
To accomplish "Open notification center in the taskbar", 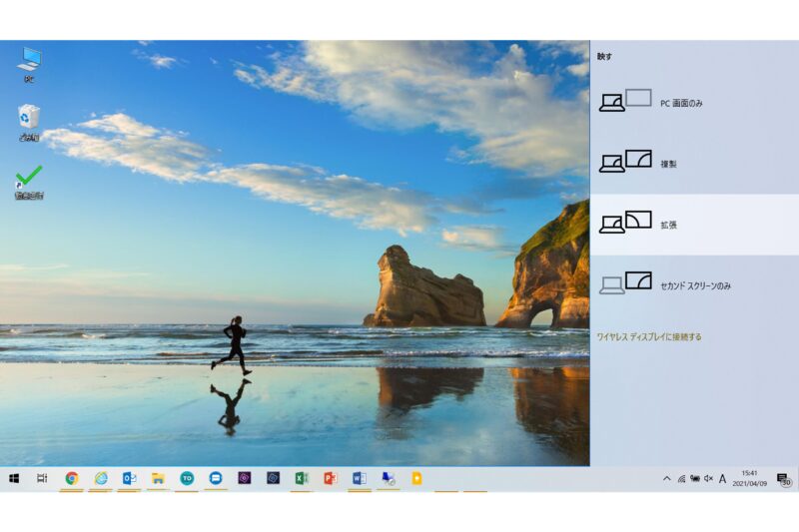I will [784, 480].
